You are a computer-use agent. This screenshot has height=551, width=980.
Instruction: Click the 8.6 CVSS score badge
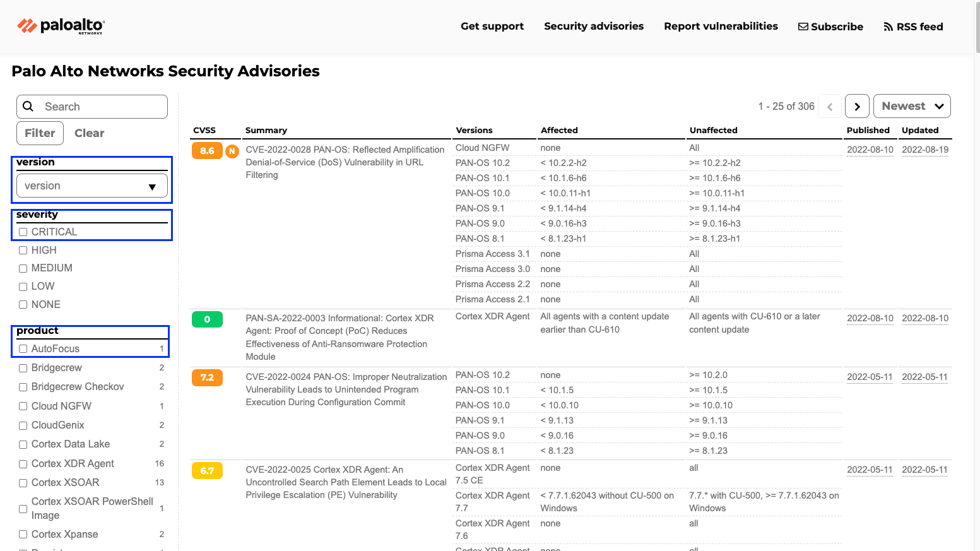click(207, 151)
